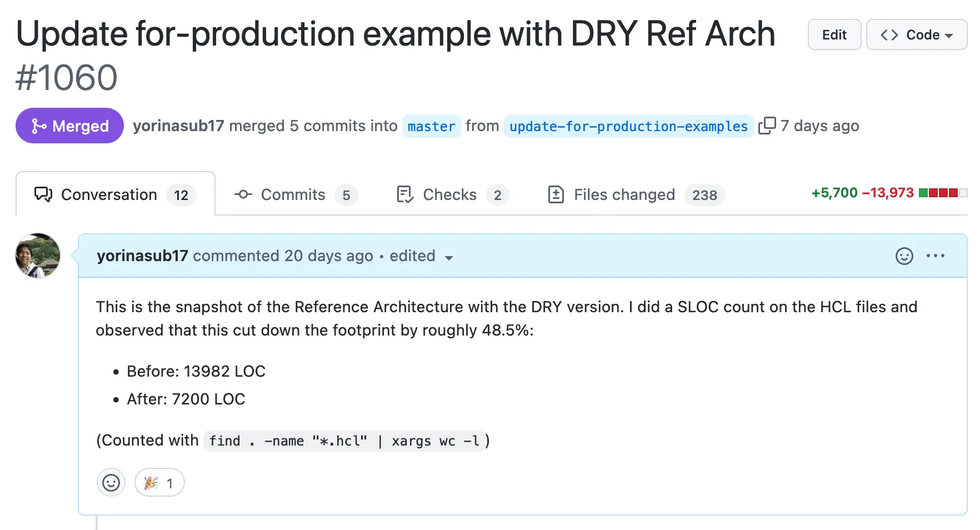Expand the edited history dropdown arrow
This screenshot has width=980, height=530.
pos(449,258)
